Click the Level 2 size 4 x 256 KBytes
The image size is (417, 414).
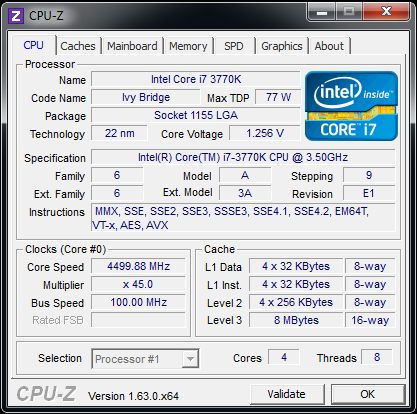click(x=296, y=302)
